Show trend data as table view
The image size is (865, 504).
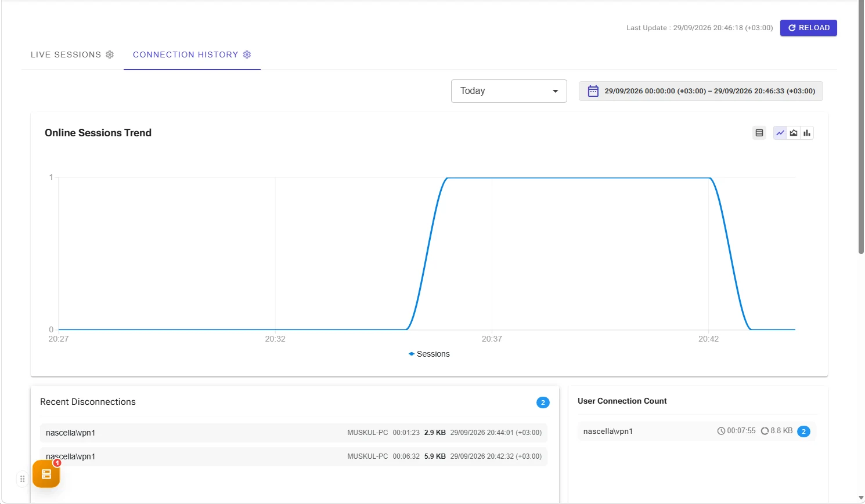tap(759, 133)
